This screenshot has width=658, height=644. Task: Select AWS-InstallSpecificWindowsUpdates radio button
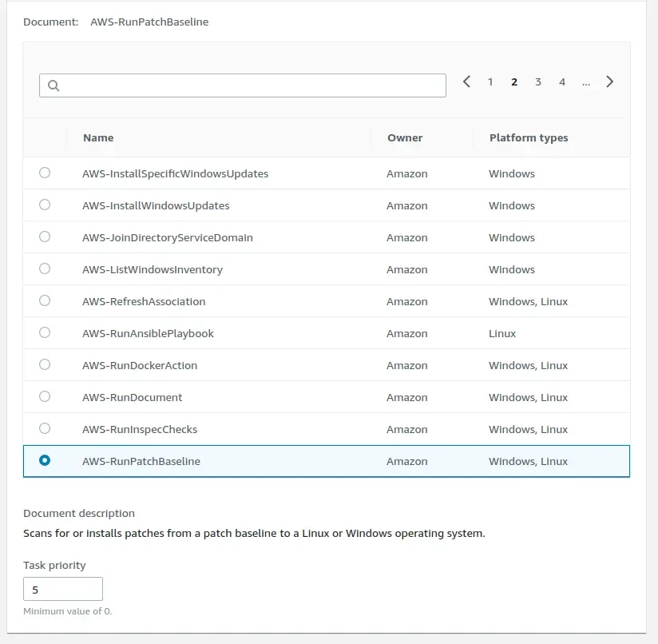tap(45, 173)
